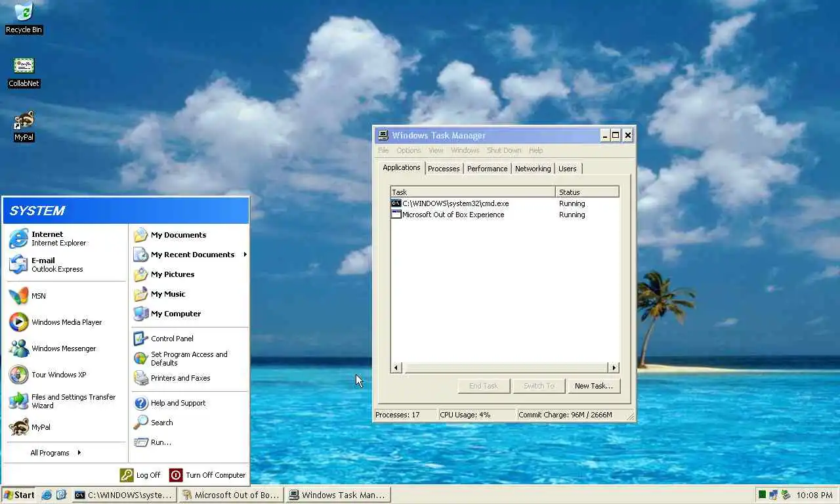Screen dimensions: 840x504
Task: Open Task Manager Windows menu
Action: (465, 150)
